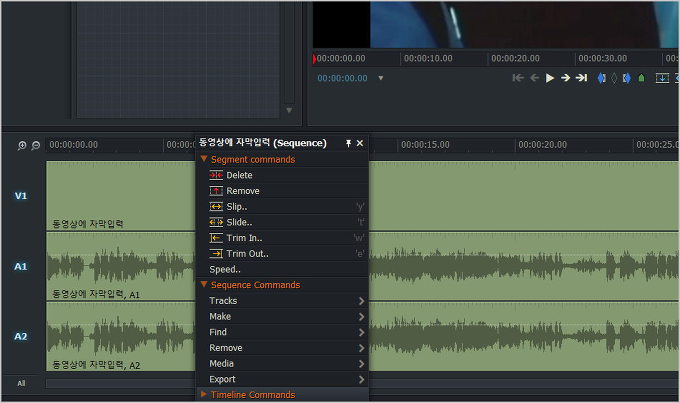The width and height of the screenshot is (680, 403).
Task: Jump to the end of the sequence
Action: 581,78
